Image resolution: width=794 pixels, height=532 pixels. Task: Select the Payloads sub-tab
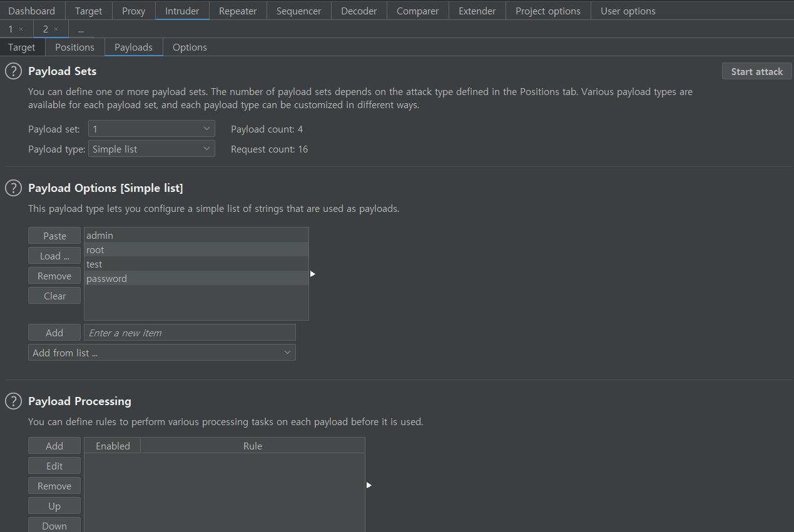pyautogui.click(x=133, y=47)
